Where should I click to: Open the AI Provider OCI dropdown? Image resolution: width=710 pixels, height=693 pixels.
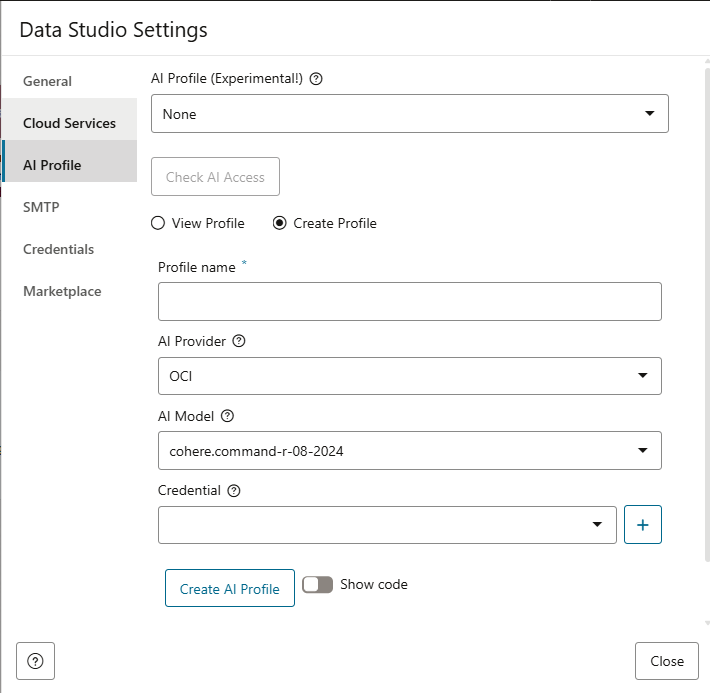pyautogui.click(x=409, y=376)
